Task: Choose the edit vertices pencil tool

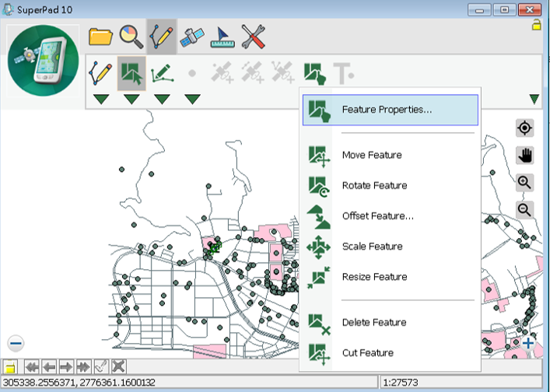Action: [x=162, y=73]
